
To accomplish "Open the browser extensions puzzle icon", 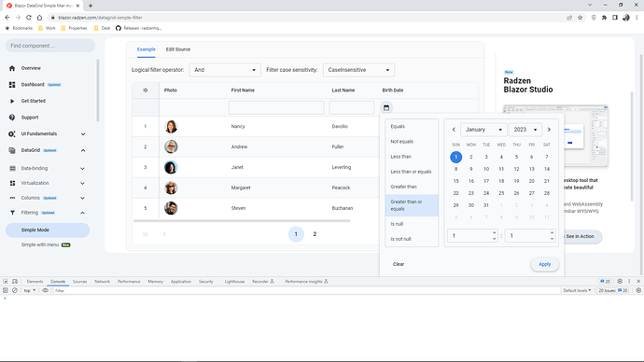I will click(x=604, y=18).
